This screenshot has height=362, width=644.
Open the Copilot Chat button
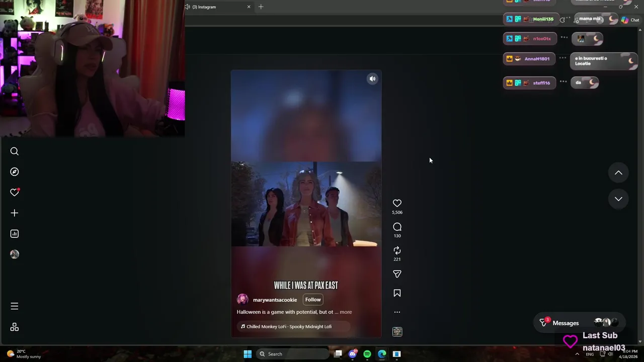[x=630, y=20]
